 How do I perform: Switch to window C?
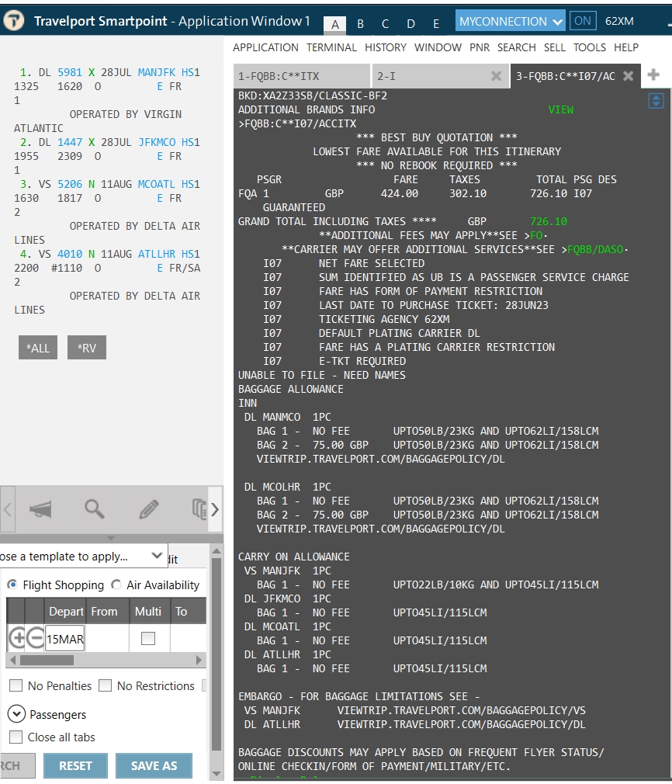[x=385, y=23]
